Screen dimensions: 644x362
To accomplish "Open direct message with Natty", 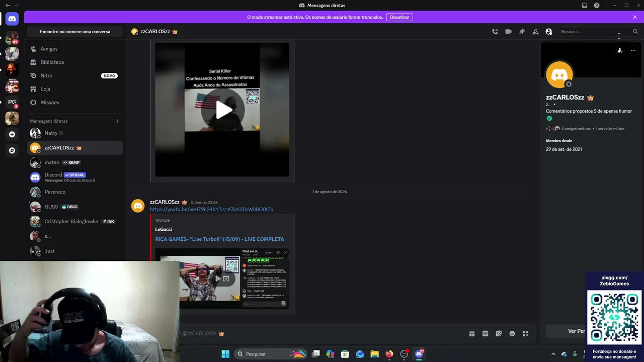I will click(x=75, y=133).
